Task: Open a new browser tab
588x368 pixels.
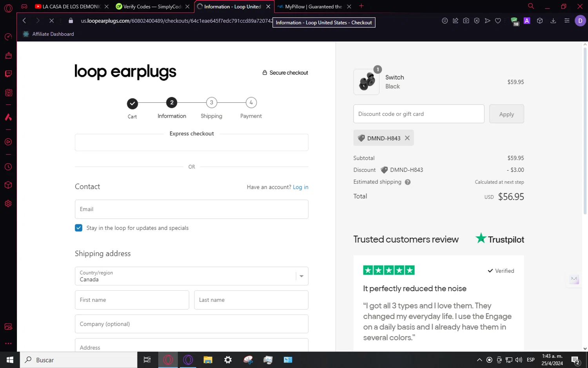Action: pos(361,6)
